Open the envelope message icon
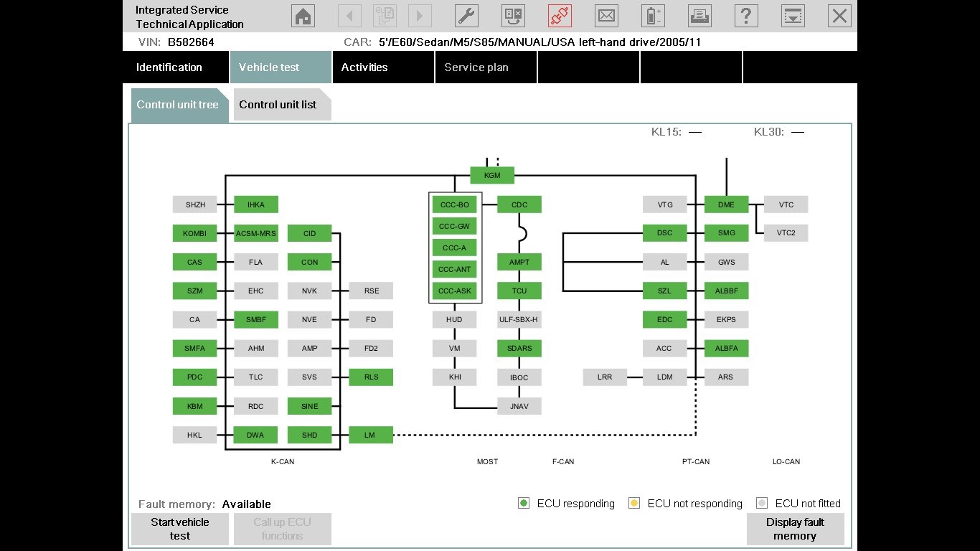The image size is (980, 551). 606,16
